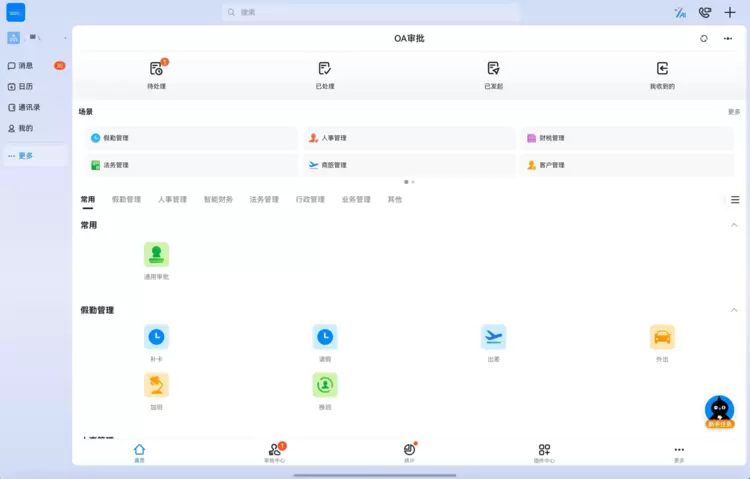Collapse the 常用 section with its chevron
750x479 pixels.
(734, 225)
